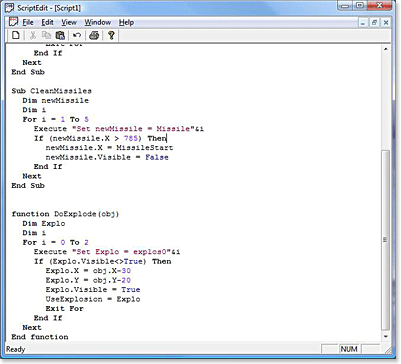
Task: Click the Copy toolbar icon
Action: point(46,35)
